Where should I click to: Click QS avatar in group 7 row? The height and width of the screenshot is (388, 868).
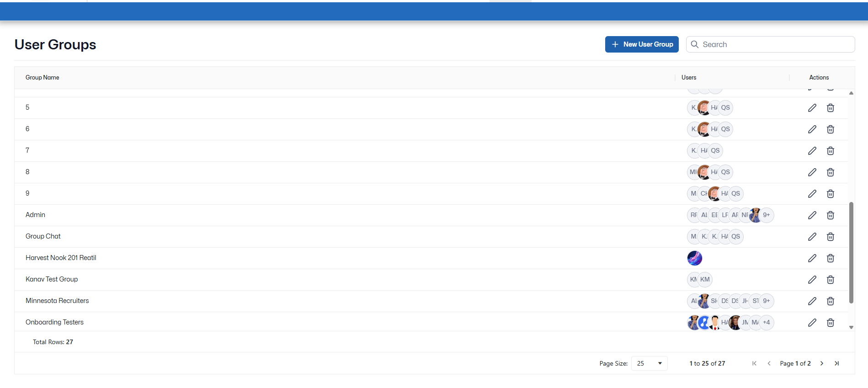(715, 151)
